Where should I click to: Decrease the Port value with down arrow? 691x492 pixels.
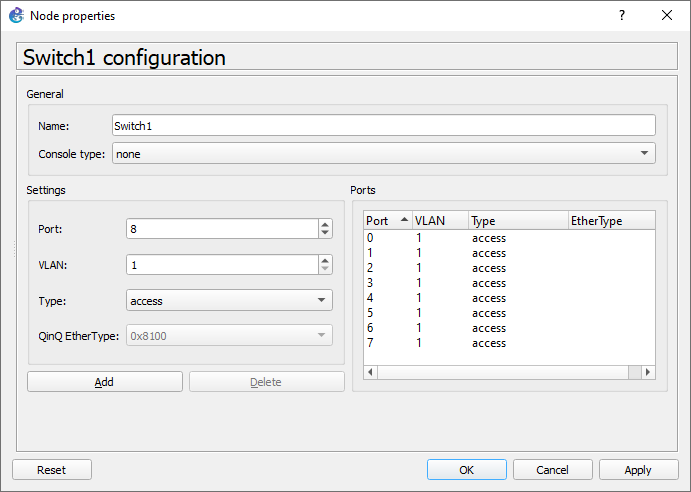click(325, 233)
